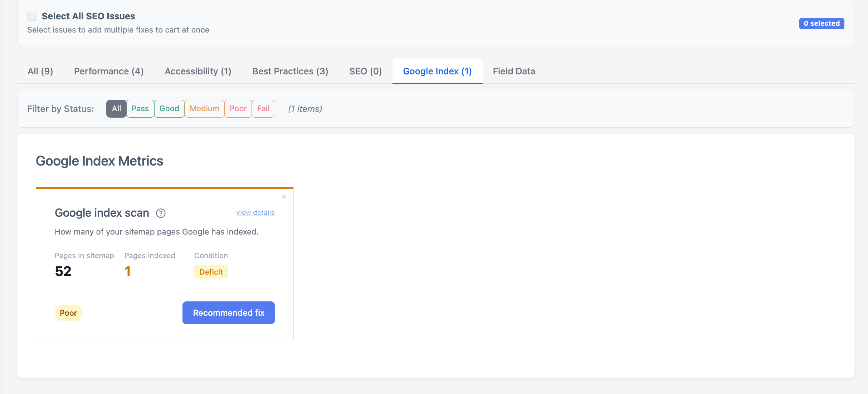Click the small dot at card corner
The image size is (868, 394).
click(x=284, y=197)
